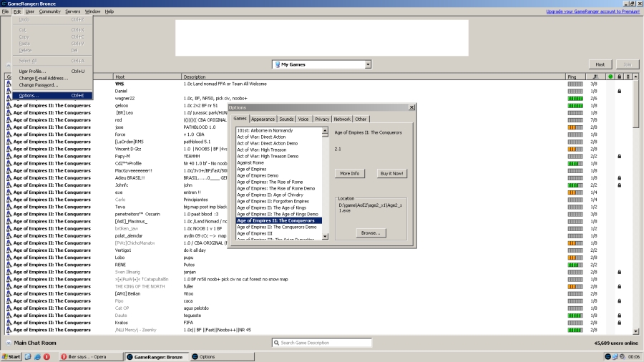This screenshot has height=362, width=644.
Task: Open the My Games dropdown
Action: tap(321, 64)
